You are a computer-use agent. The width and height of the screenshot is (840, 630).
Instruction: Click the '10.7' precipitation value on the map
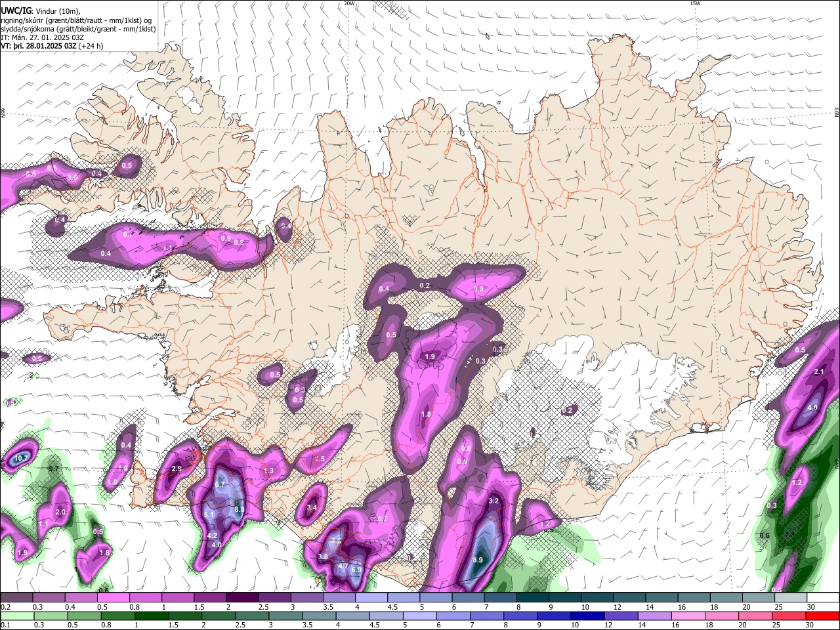click(21, 458)
